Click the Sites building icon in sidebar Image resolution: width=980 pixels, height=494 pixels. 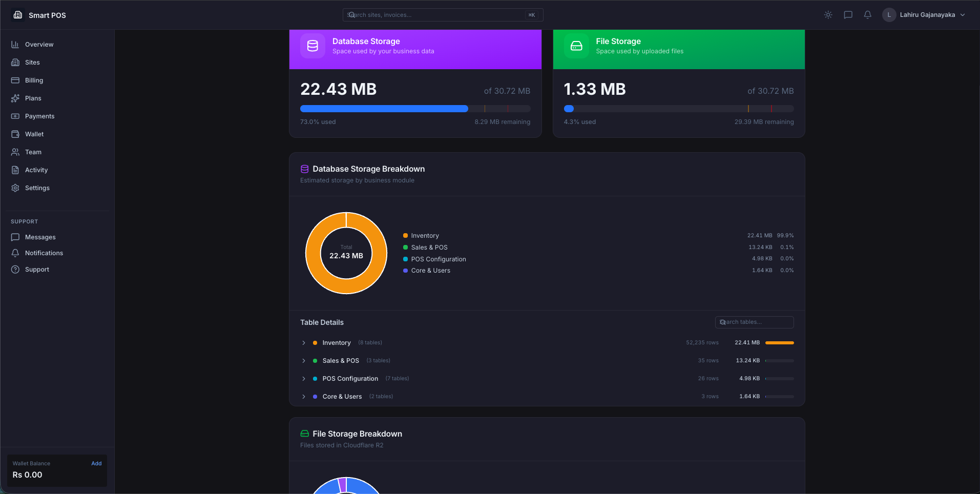tap(15, 63)
